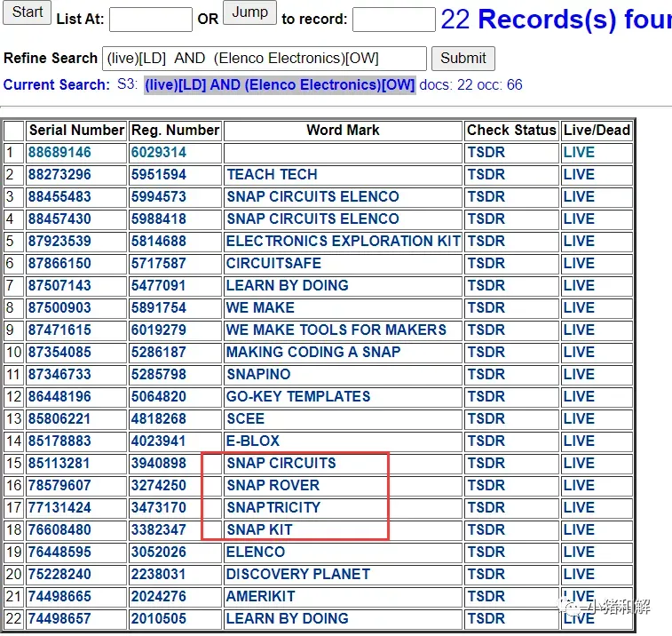Open serial number 87354085

point(59,352)
